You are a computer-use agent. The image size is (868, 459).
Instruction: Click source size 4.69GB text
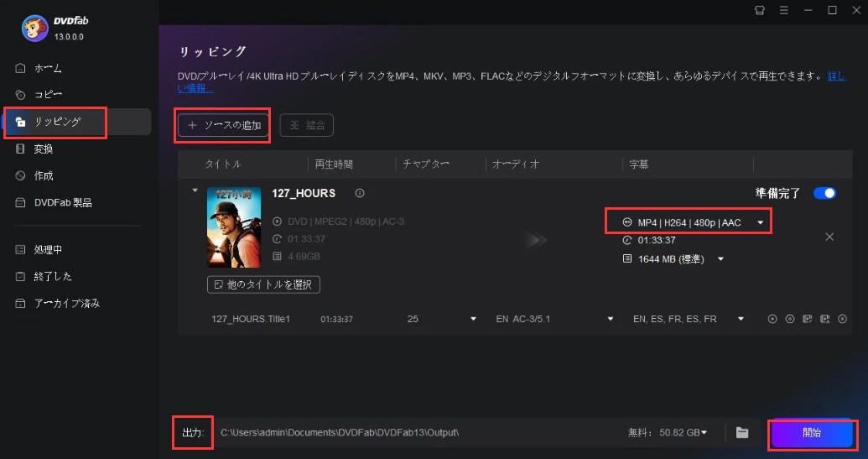point(304,257)
